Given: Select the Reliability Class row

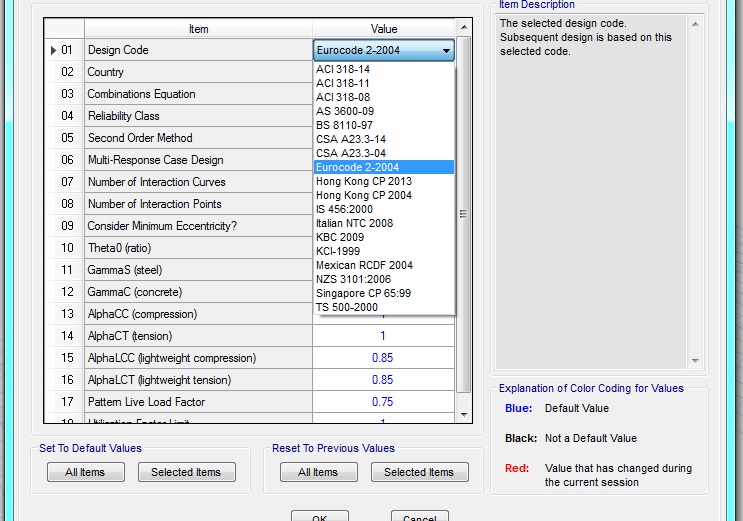Looking at the screenshot, I should tap(199, 116).
